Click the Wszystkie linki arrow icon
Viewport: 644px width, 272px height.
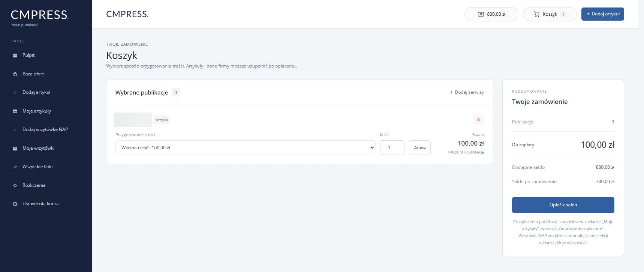(x=15, y=167)
